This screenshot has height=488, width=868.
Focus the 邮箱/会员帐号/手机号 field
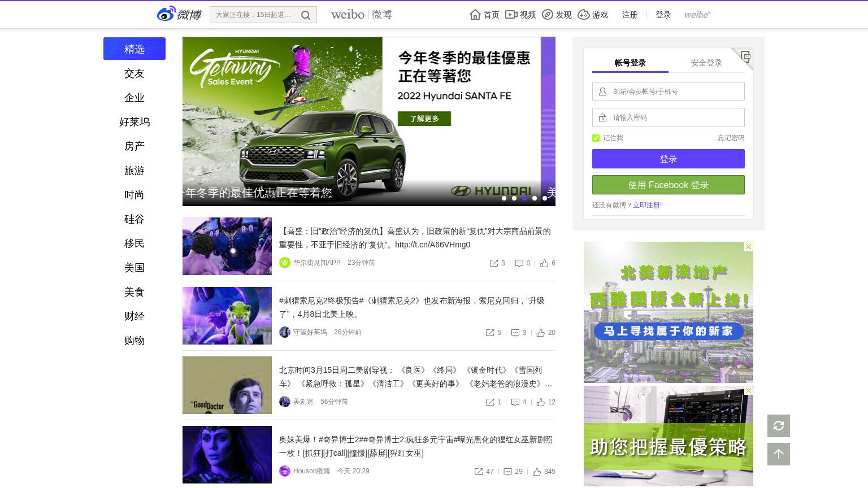click(x=669, y=91)
